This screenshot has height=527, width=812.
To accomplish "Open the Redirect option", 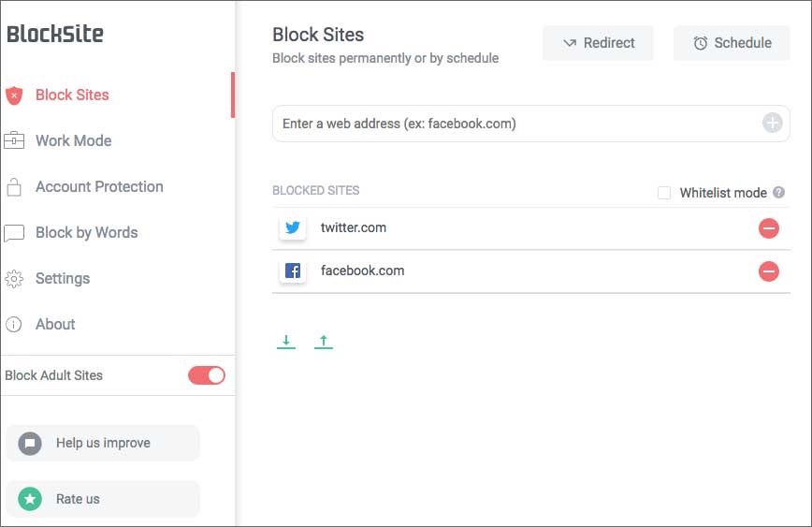I will (x=598, y=43).
